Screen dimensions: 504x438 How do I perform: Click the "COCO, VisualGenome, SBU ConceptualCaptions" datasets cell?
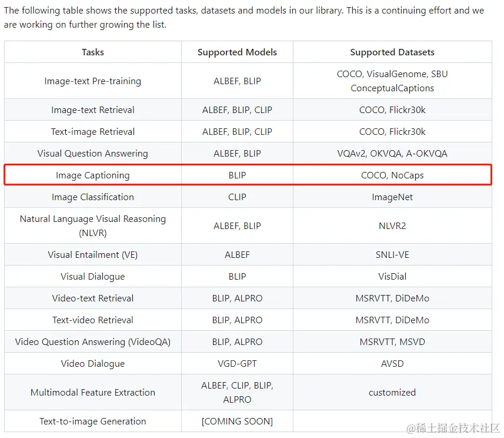pyautogui.click(x=392, y=81)
